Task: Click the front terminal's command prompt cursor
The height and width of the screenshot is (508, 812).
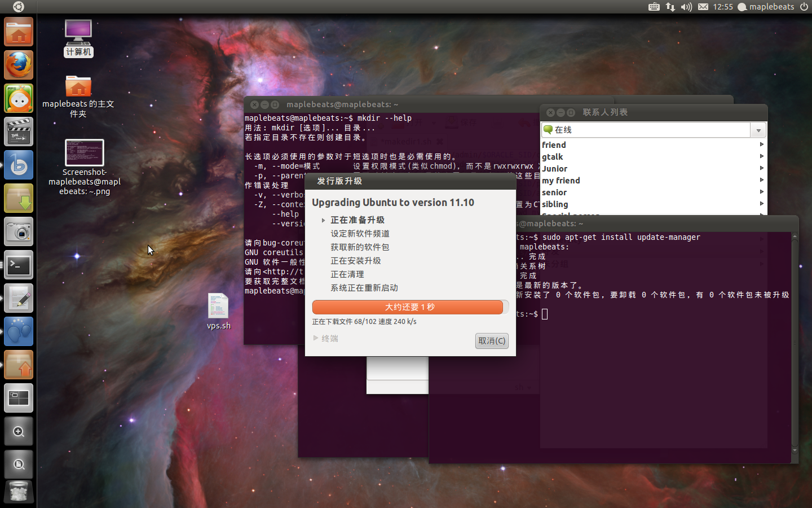Action: click(x=545, y=314)
